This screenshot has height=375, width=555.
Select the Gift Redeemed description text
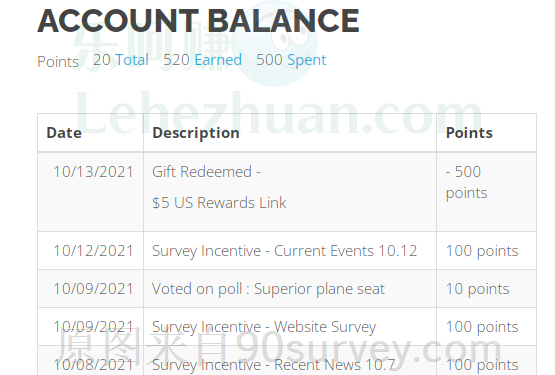[206, 172]
